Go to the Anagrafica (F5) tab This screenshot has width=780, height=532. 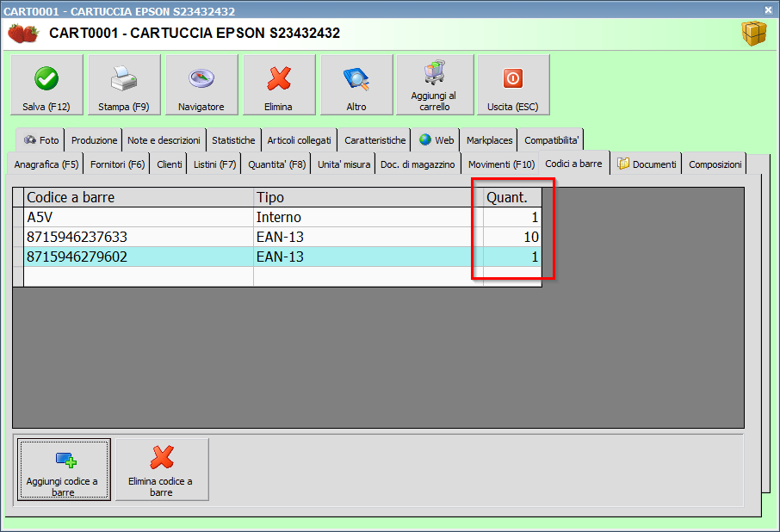tap(46, 164)
